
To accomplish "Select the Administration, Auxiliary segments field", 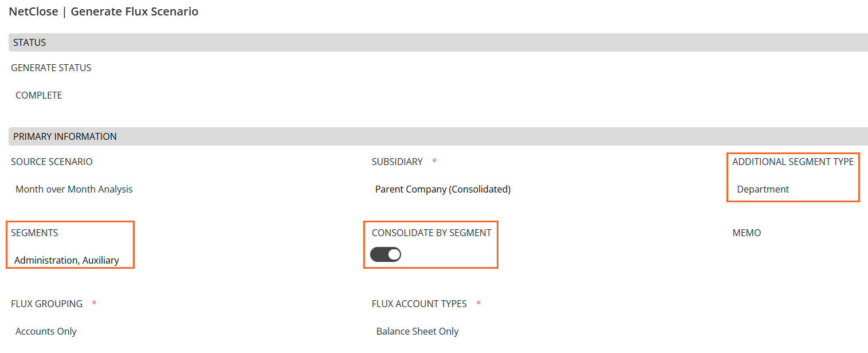I will click(66, 260).
